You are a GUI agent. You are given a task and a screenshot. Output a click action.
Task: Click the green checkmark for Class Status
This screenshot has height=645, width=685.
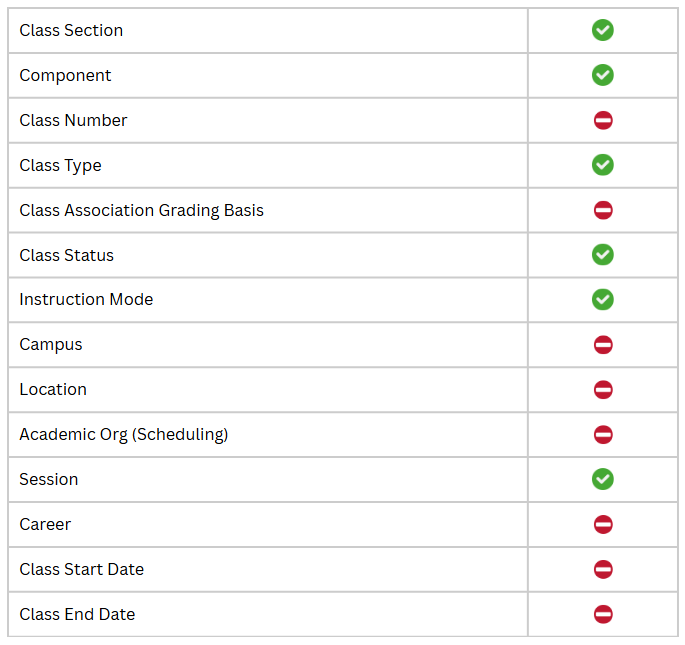[603, 255]
